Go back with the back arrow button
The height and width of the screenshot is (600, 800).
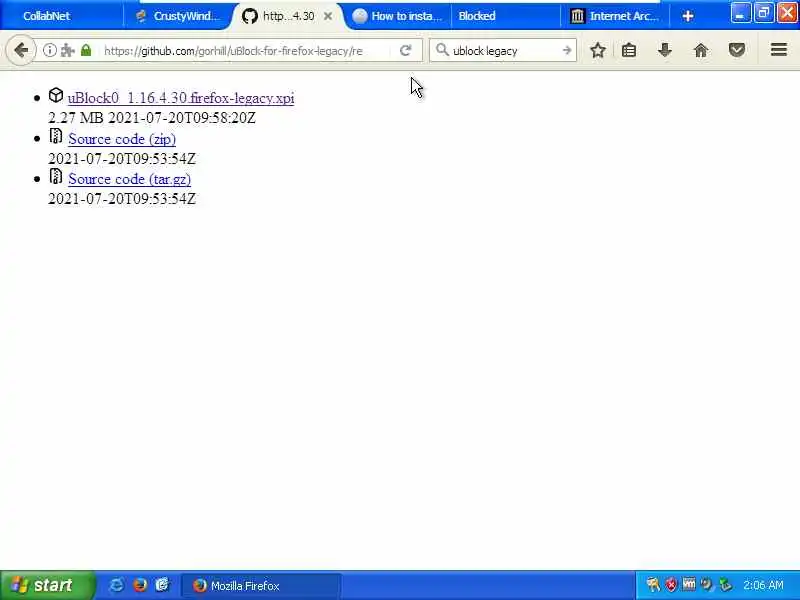[21, 51]
